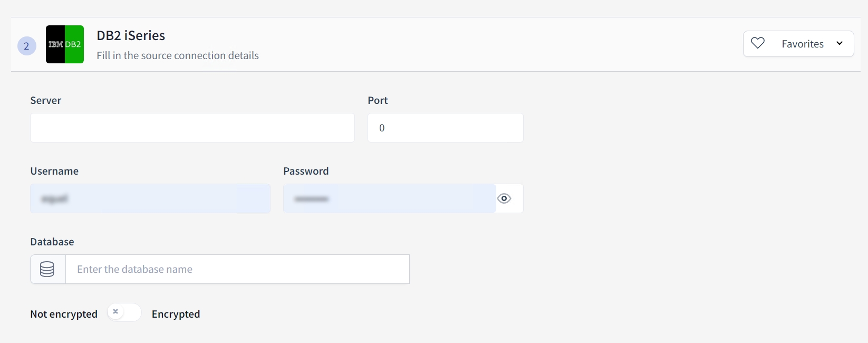Click the DB2 iSeries heading
Image resolution: width=868 pixels, height=343 pixels.
[131, 35]
